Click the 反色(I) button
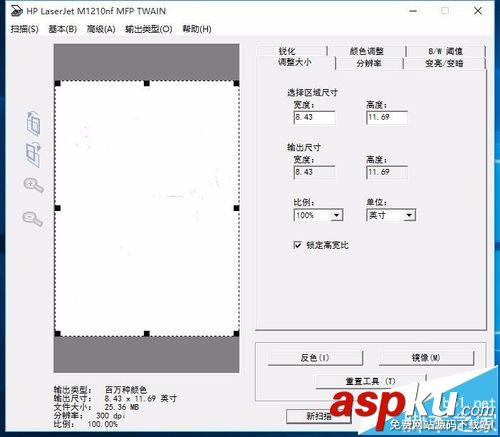Viewport: 500px width, 437px height. [315, 358]
